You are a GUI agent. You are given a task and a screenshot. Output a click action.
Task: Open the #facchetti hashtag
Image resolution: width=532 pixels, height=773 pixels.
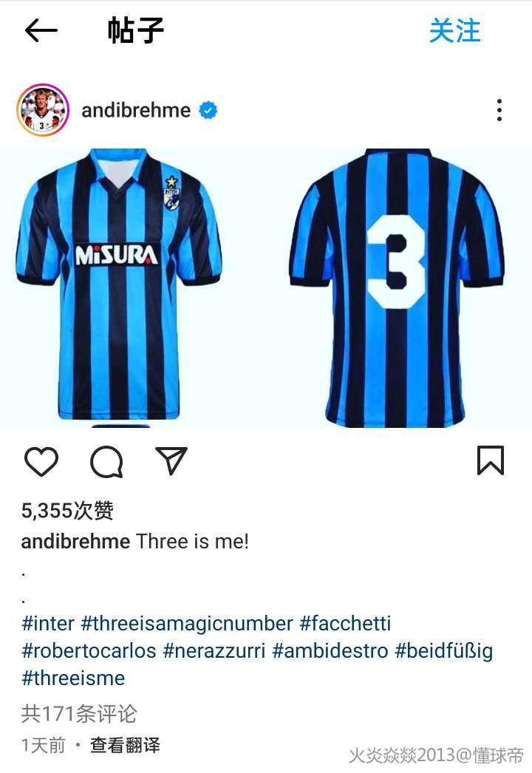click(345, 624)
